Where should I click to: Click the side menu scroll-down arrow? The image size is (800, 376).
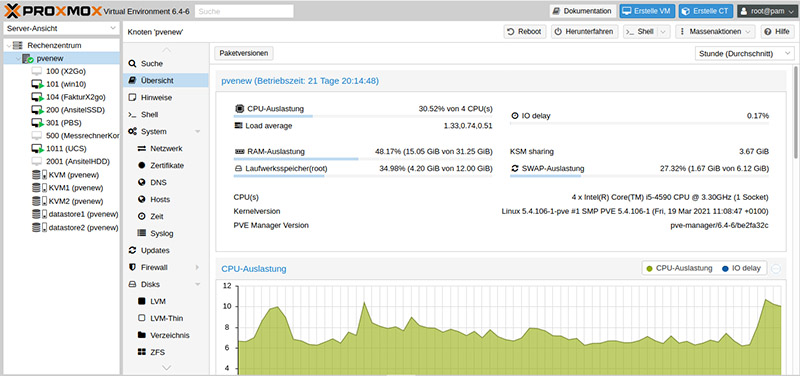click(x=166, y=367)
